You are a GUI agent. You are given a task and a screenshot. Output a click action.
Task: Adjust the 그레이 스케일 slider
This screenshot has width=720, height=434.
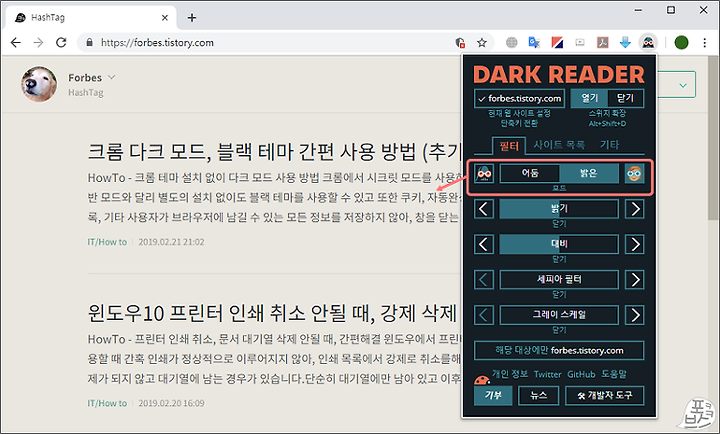pyautogui.click(x=559, y=315)
